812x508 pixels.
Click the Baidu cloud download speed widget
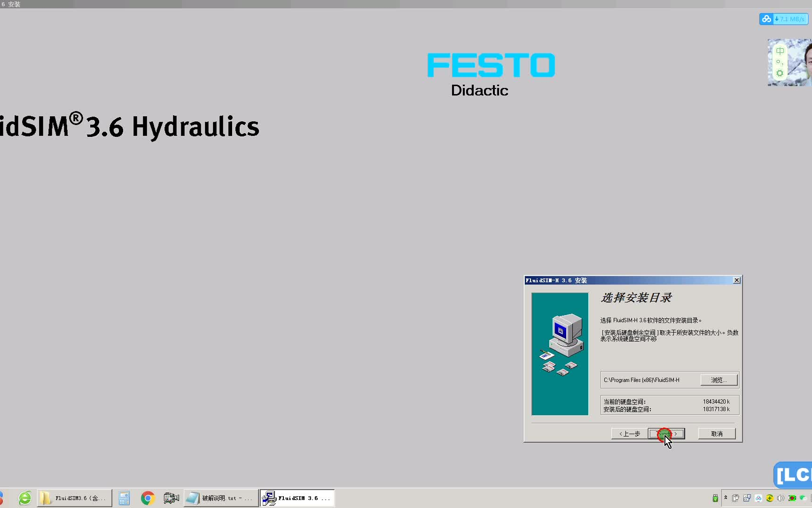pyautogui.click(x=783, y=19)
